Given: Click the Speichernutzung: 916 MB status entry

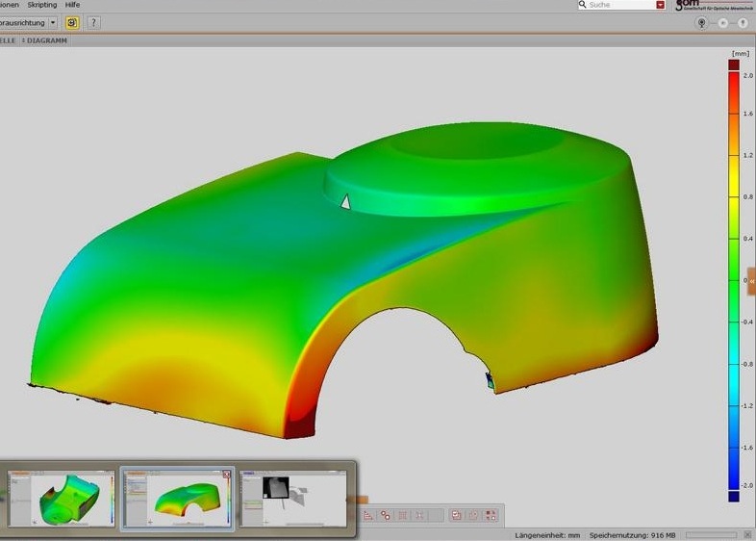Looking at the screenshot, I should [x=632, y=535].
